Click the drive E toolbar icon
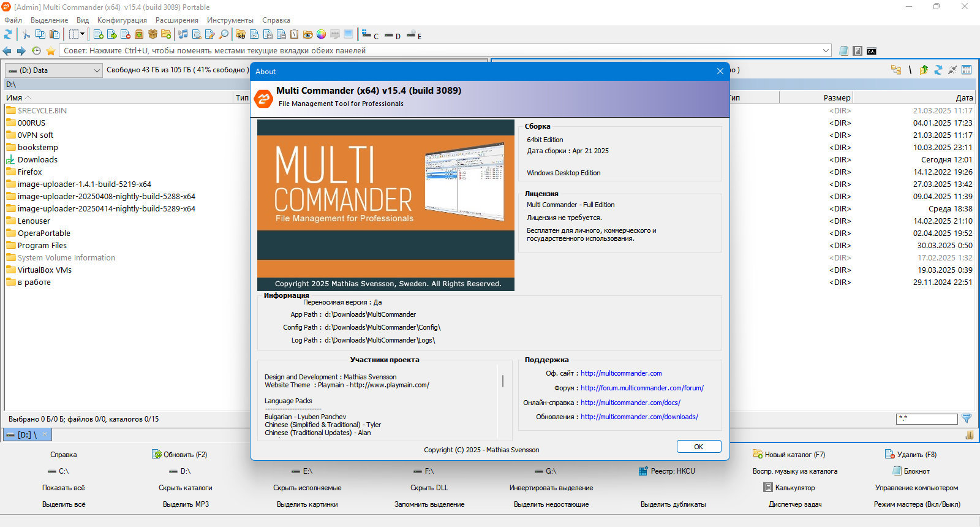 414,36
